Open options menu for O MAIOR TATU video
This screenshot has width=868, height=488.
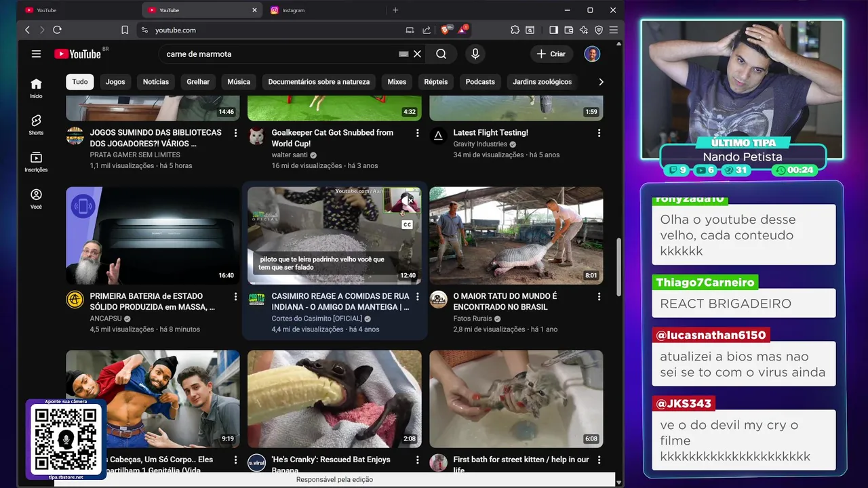point(599,297)
